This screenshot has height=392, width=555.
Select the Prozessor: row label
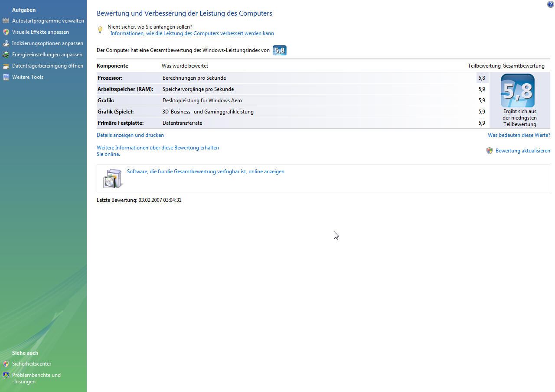(110, 78)
